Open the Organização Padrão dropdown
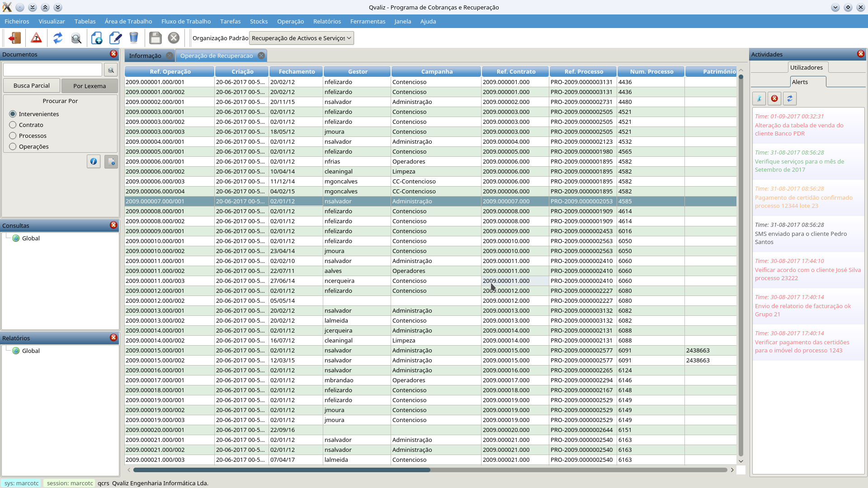Screen dimensions: 868x488 coord(301,38)
